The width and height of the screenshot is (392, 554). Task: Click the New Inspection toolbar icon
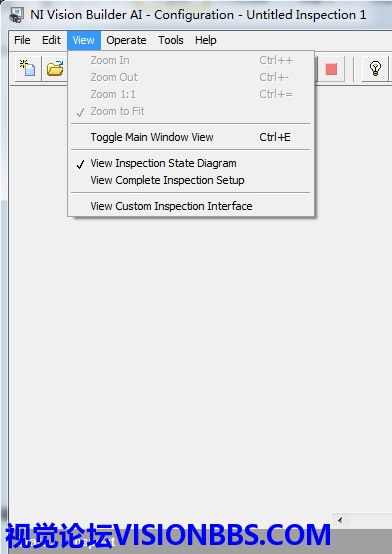point(28,68)
